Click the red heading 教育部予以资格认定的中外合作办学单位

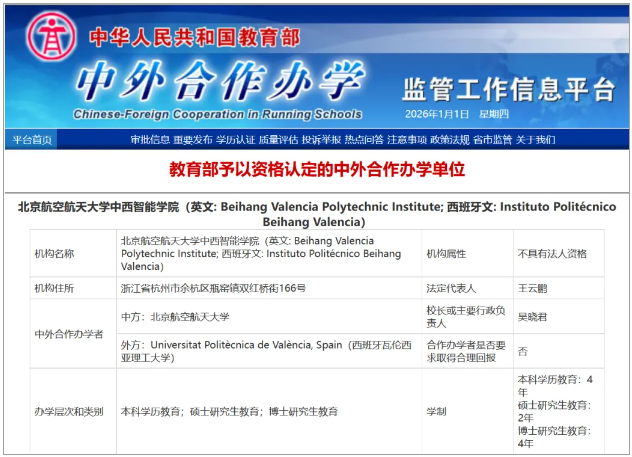tap(316, 169)
